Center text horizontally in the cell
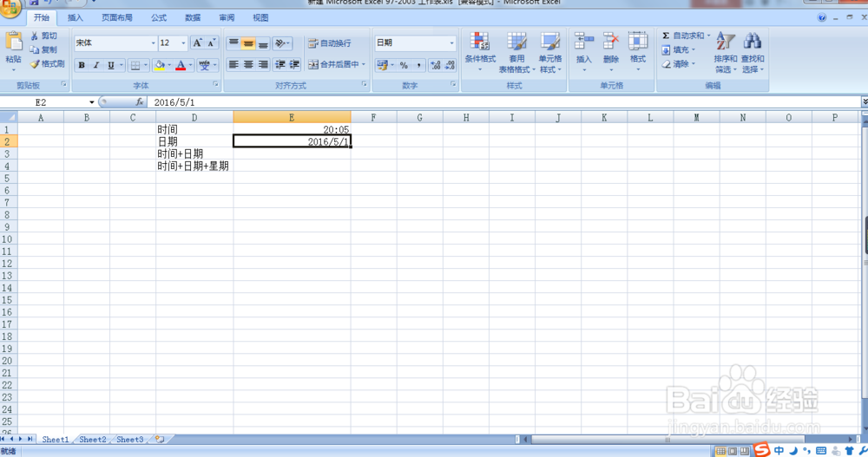 coord(248,65)
